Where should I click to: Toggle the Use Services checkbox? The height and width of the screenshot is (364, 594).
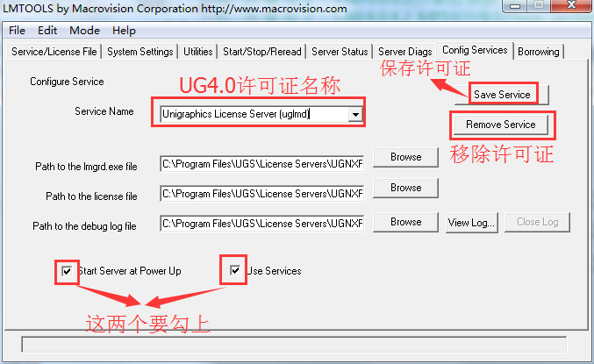(x=235, y=270)
